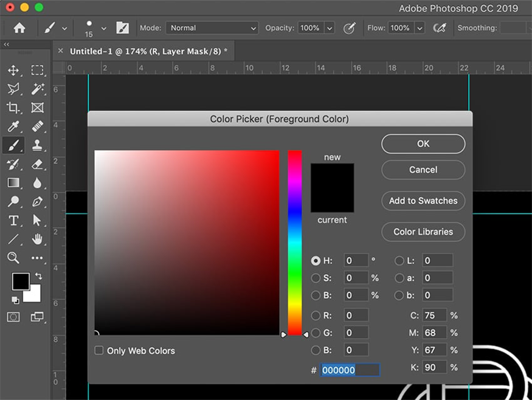Select the S saturation radio button

pyautogui.click(x=316, y=278)
